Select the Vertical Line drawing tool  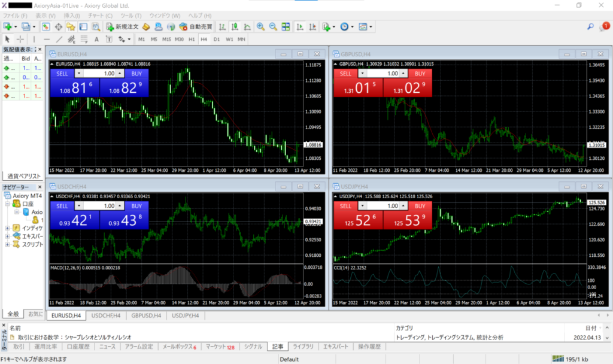coord(34,39)
